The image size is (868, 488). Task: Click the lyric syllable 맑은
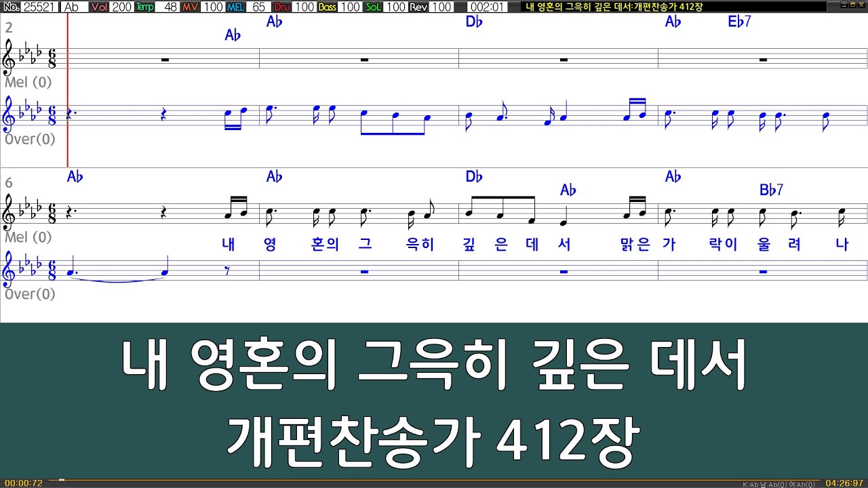click(x=635, y=245)
